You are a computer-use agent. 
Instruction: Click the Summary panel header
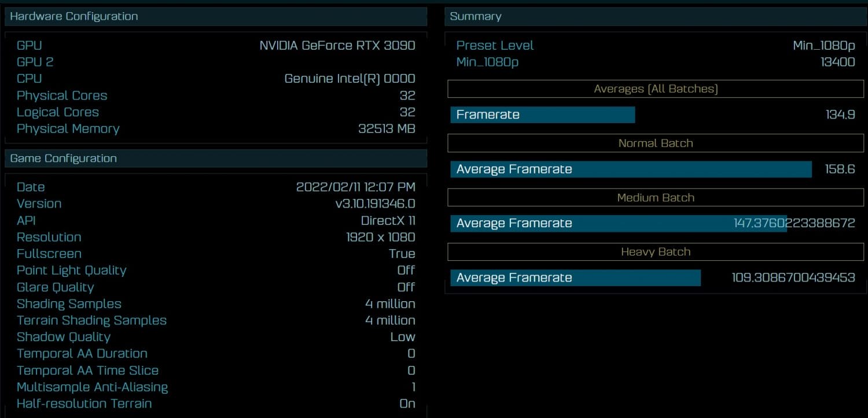point(475,16)
